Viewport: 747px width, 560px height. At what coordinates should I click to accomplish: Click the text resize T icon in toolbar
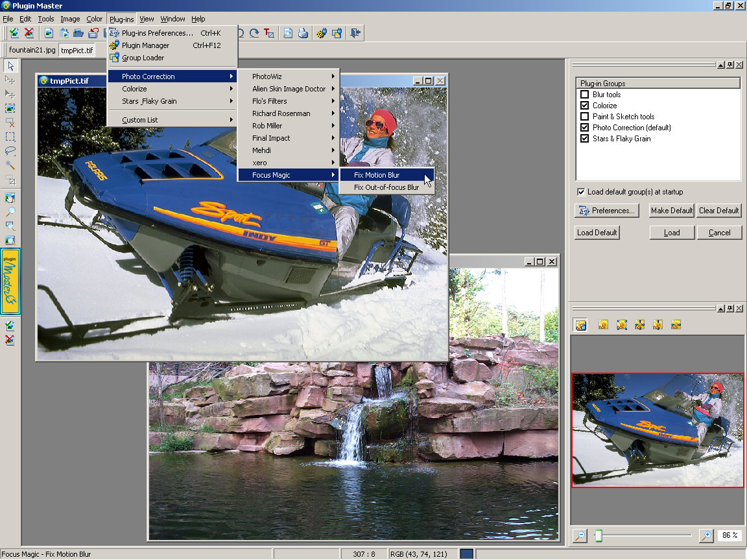[269, 33]
